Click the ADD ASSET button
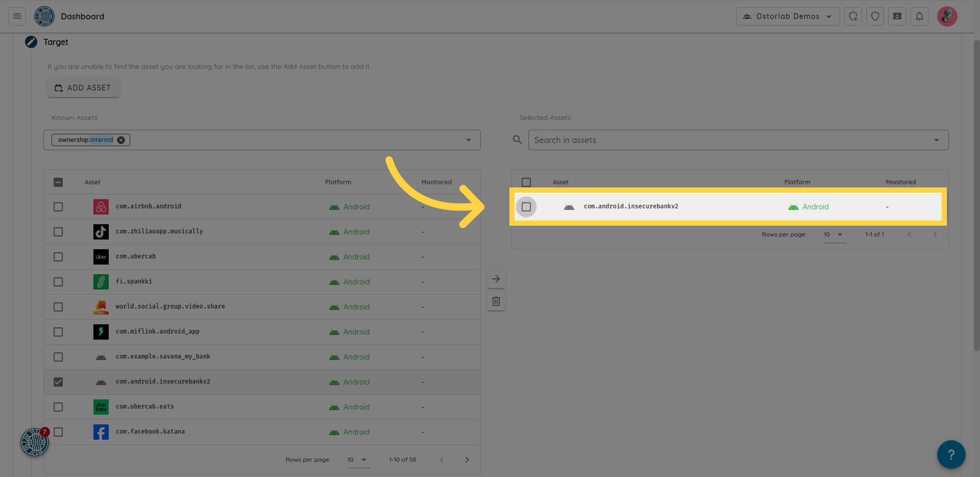 tap(83, 88)
